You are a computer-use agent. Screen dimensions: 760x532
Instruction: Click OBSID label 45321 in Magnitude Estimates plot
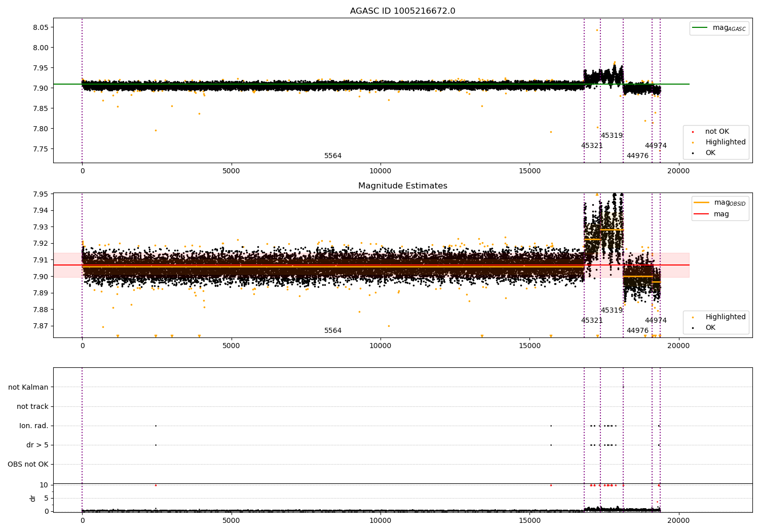pyautogui.click(x=592, y=321)
